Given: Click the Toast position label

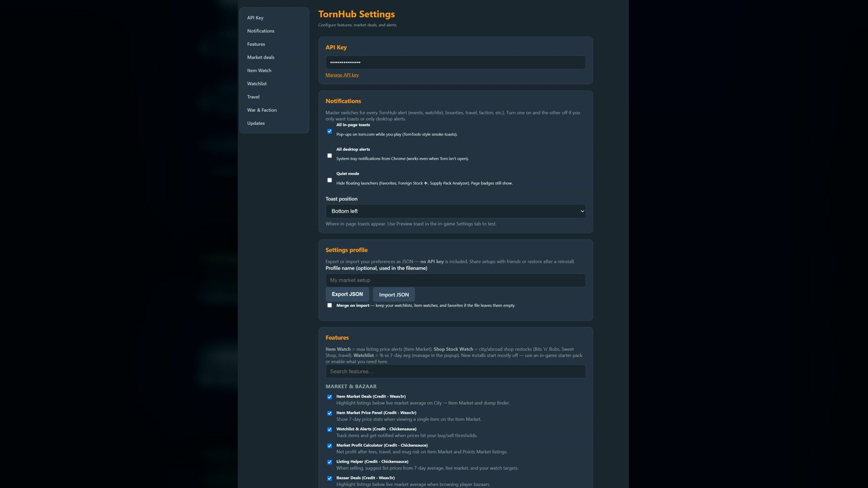Looking at the screenshot, I should point(341,199).
